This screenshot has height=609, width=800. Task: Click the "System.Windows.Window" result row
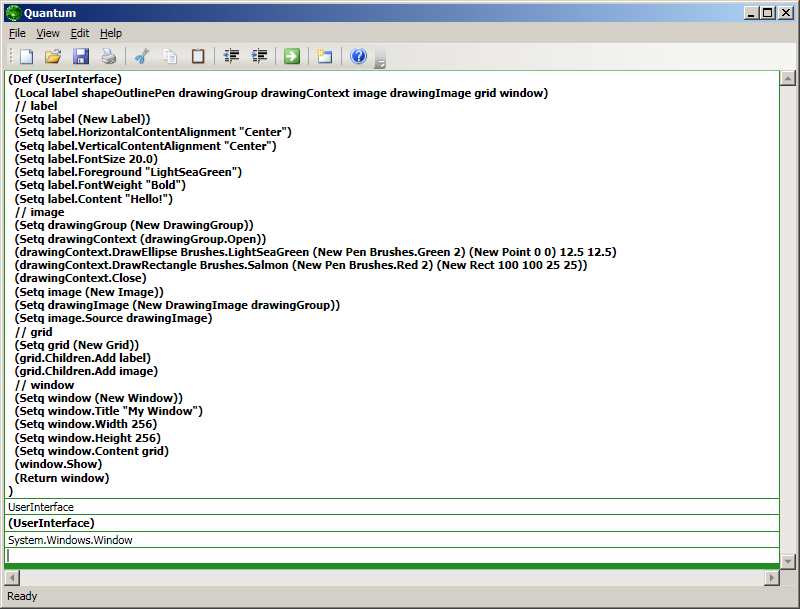pyautogui.click(x=392, y=540)
